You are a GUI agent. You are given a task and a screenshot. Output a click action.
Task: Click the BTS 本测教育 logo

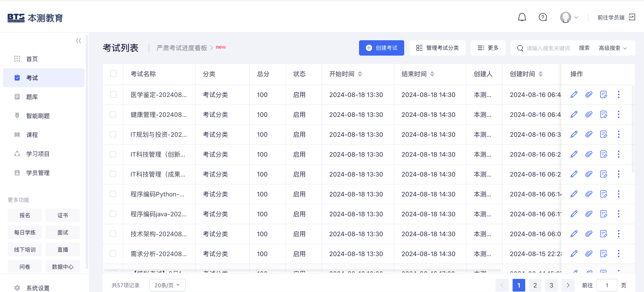click(x=35, y=18)
